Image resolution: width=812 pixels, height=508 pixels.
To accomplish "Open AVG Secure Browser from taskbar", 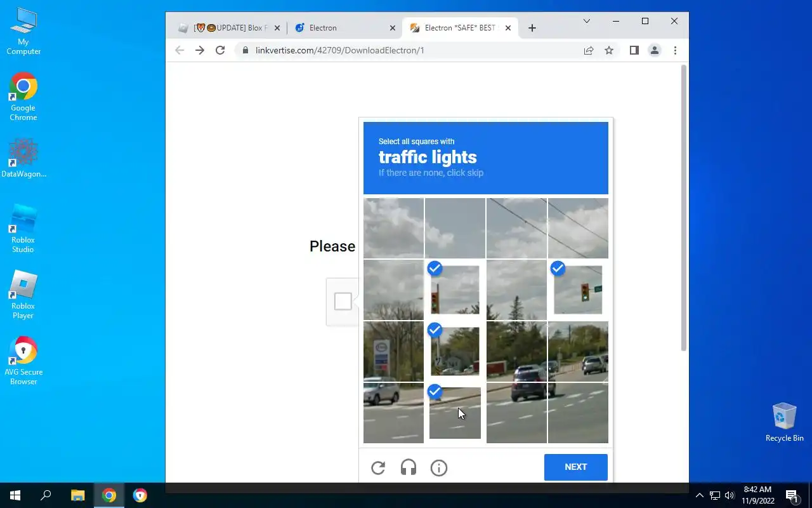I will 140,495.
